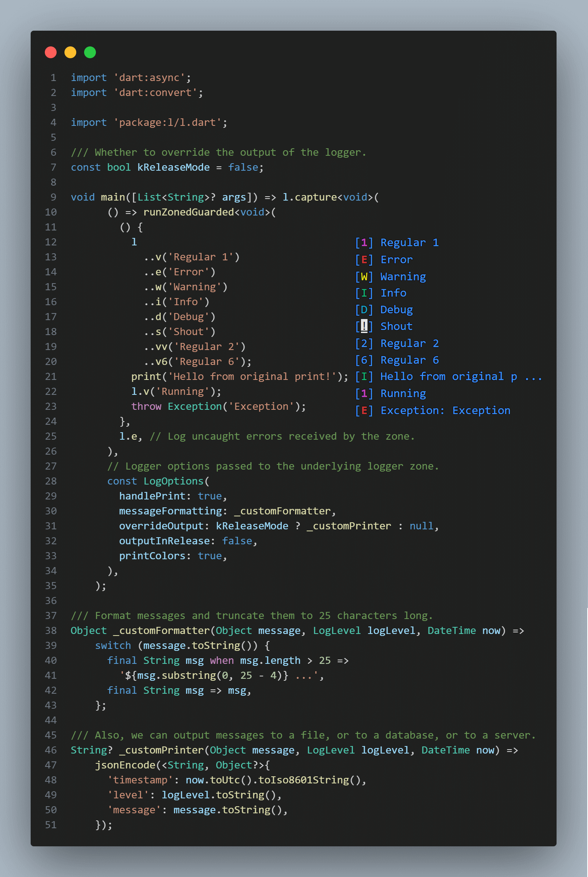588x877 pixels.
Task: Click the [1] badge beside Regular 1
Action: click(x=364, y=243)
